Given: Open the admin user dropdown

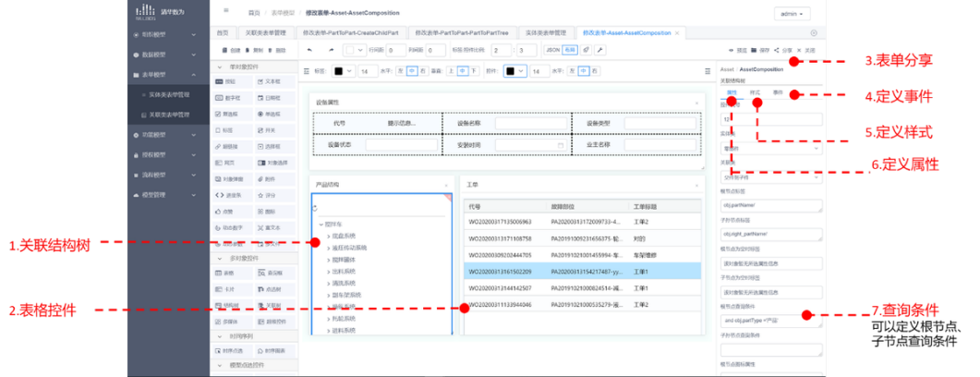Looking at the screenshot, I should click(x=792, y=13).
